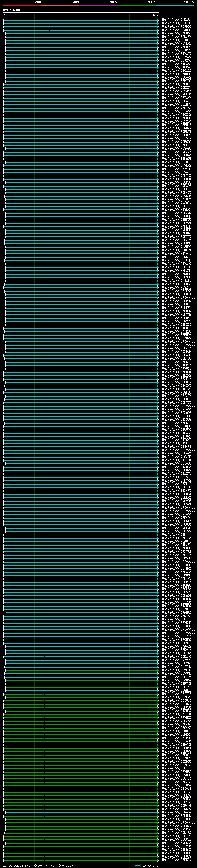
Task: Open hit UniRef100_B4VSZ7
Action: click(176, 54)
